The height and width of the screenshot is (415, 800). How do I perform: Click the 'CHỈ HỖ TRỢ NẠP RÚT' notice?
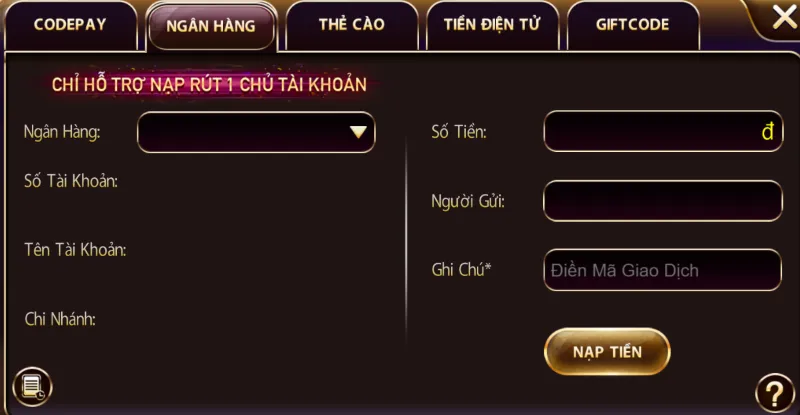click(x=209, y=85)
